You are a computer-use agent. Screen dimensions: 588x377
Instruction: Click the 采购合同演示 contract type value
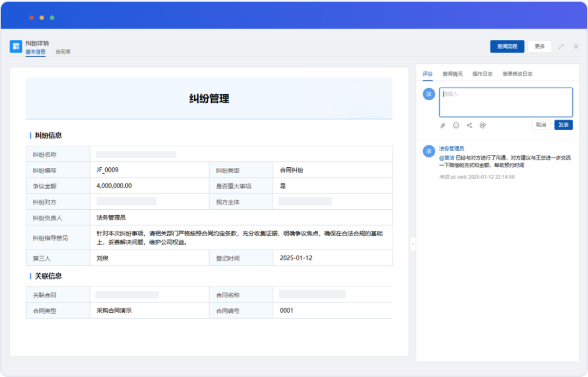(114, 311)
